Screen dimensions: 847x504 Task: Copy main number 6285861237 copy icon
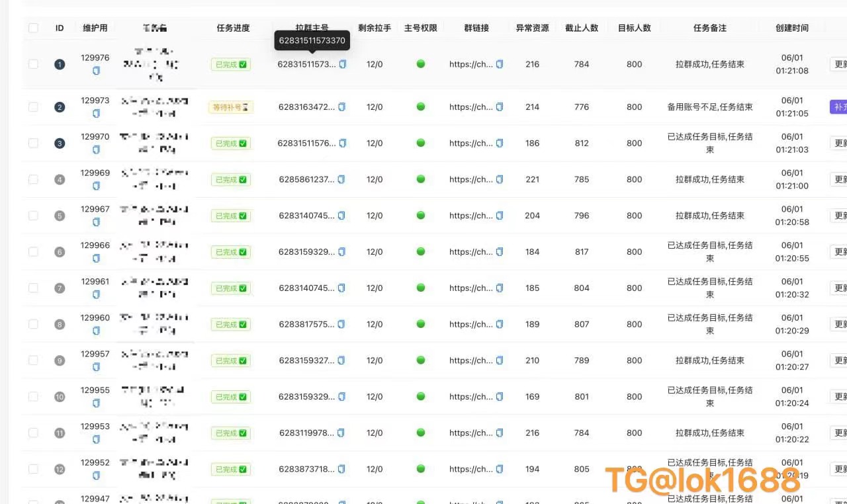pyautogui.click(x=341, y=179)
